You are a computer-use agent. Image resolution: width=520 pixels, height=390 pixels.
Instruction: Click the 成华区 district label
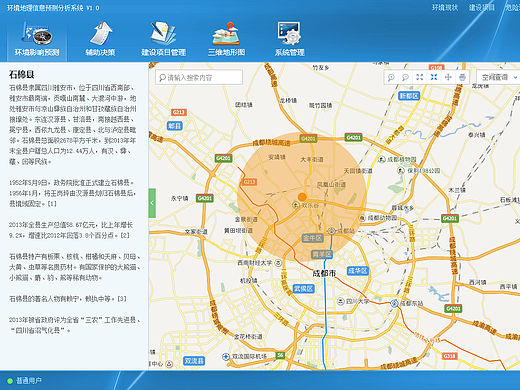[x=358, y=271]
